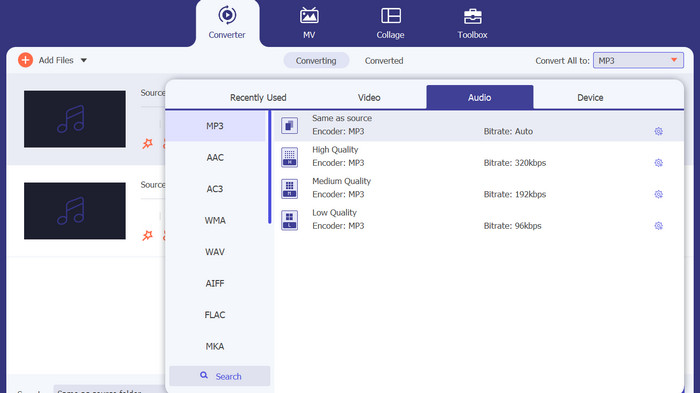
Task: Click the Bitrate: 96kbps value
Action: click(512, 226)
